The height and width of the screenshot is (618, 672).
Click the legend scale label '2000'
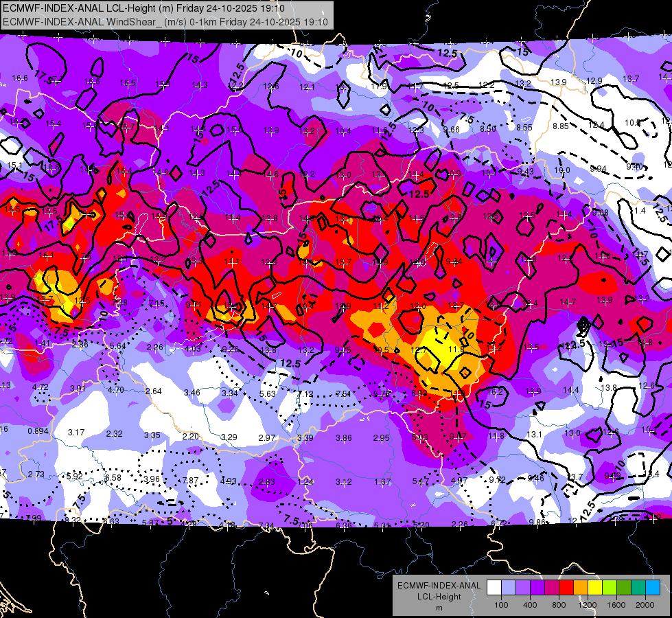[645, 605]
